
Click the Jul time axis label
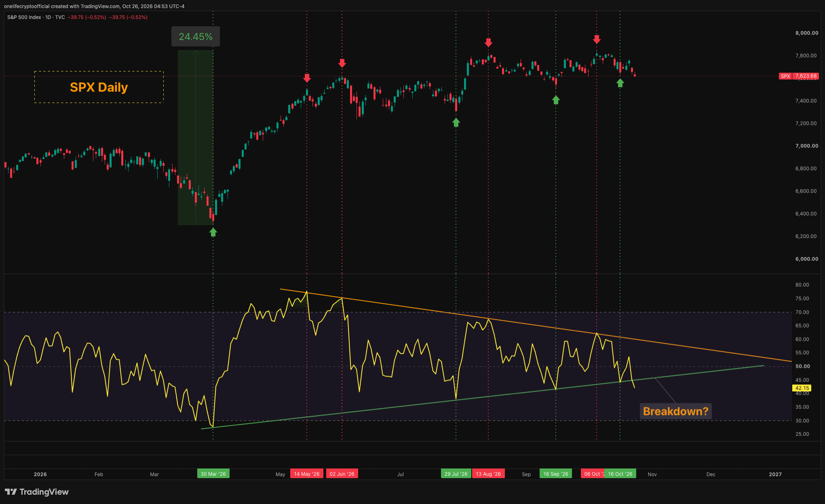click(400, 474)
